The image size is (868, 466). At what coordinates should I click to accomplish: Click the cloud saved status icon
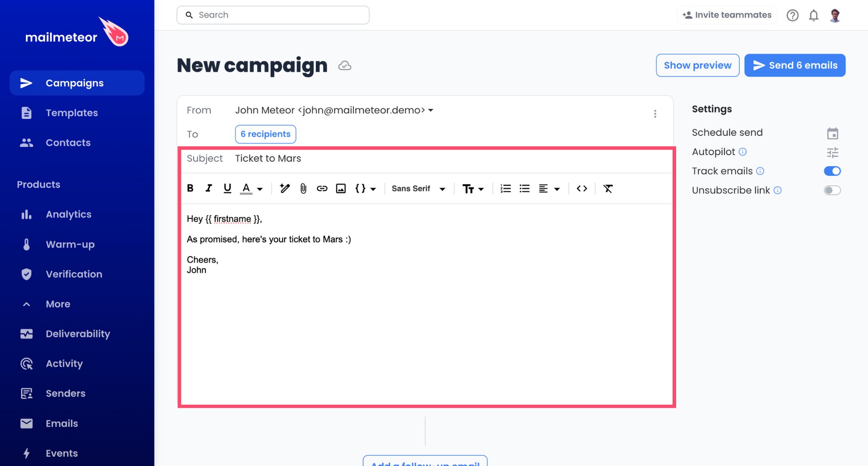pos(344,66)
